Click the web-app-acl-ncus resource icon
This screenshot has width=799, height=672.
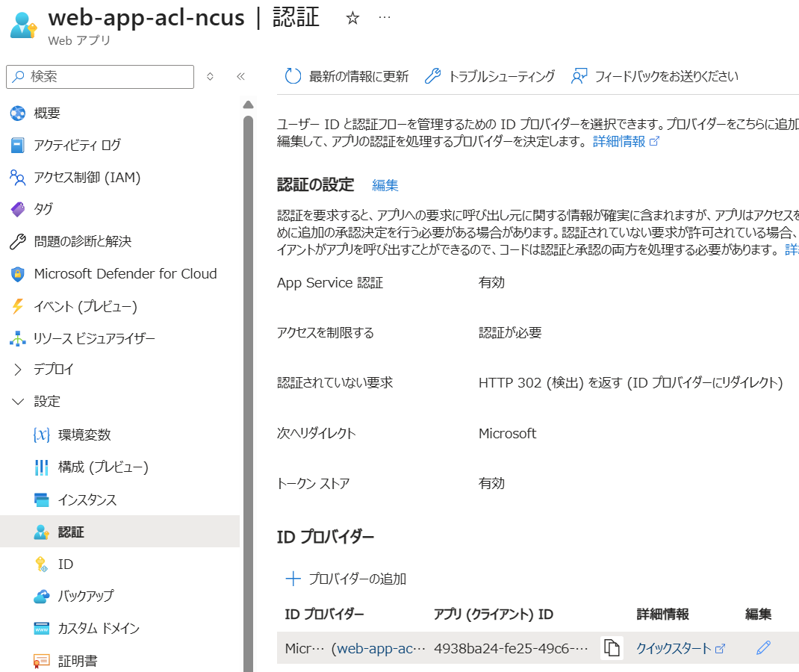click(x=23, y=25)
